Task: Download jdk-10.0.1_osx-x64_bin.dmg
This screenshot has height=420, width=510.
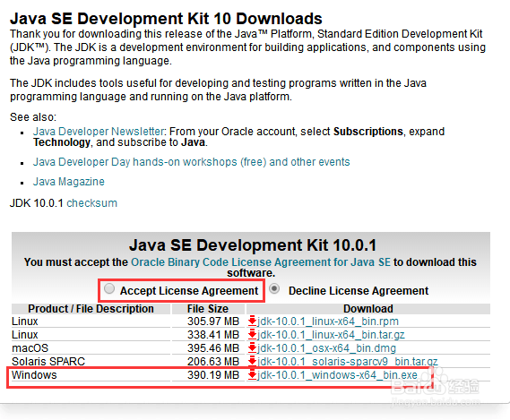Action: 326,348
